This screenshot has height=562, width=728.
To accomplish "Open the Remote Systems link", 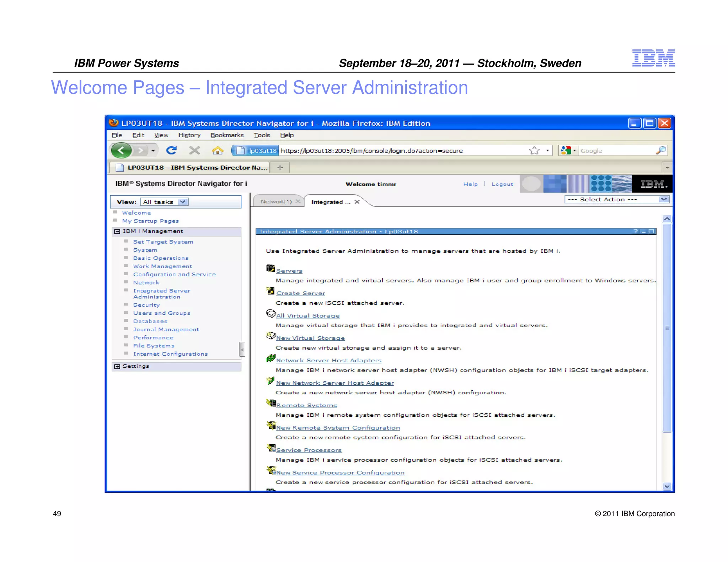I will pos(306,405).
